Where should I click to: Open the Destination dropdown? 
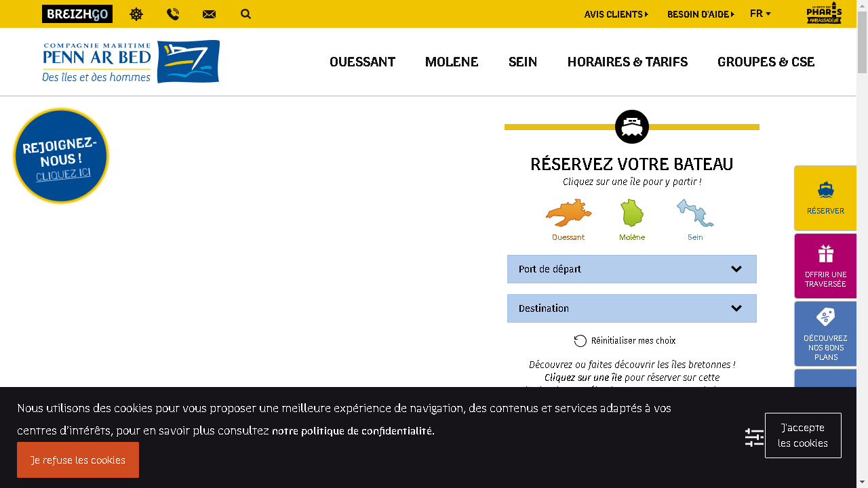pos(632,308)
